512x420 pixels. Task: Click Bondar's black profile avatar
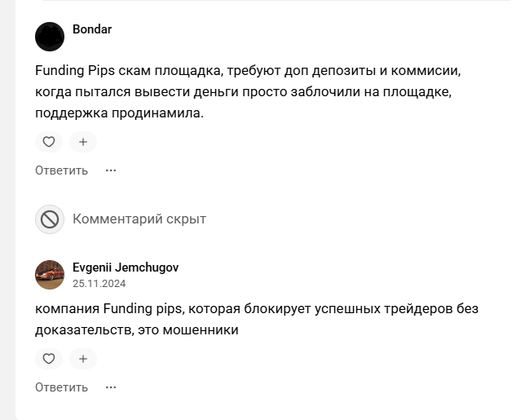(x=50, y=37)
